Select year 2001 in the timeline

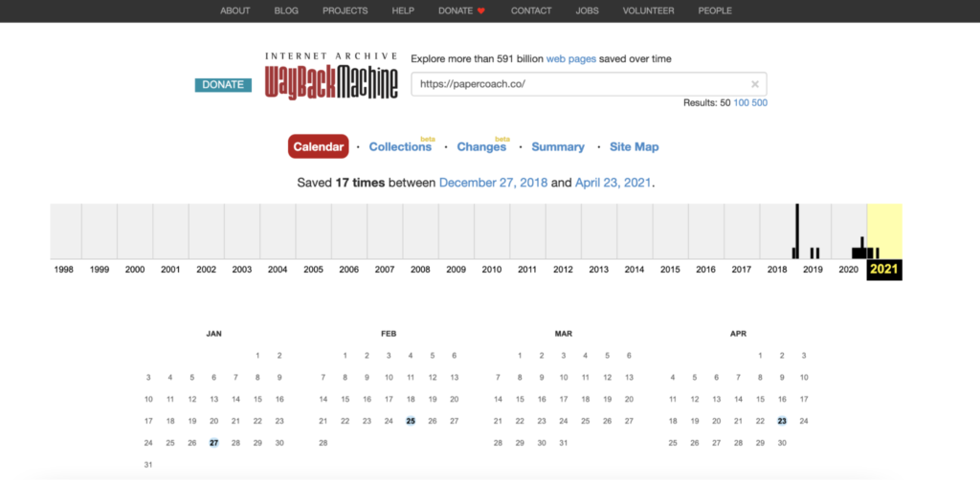coord(170,270)
